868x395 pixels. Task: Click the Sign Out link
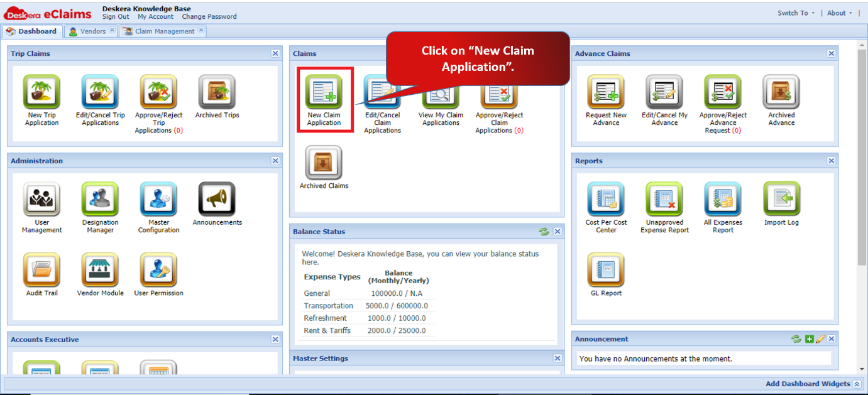(116, 17)
